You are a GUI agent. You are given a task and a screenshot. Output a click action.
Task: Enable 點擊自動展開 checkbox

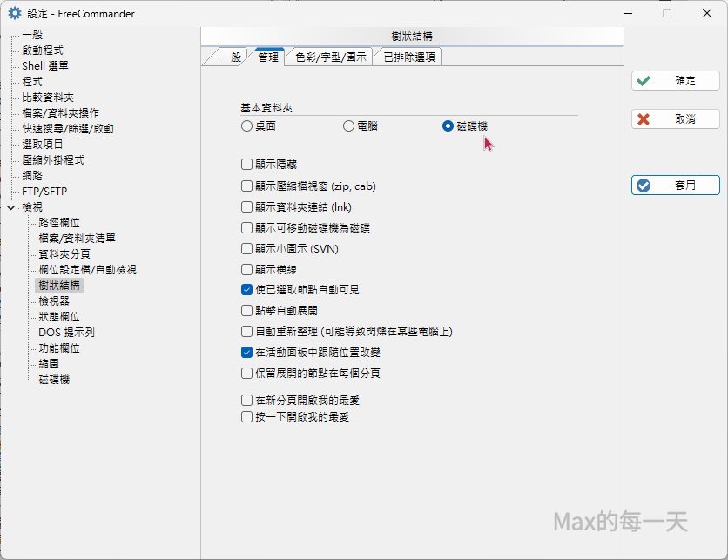[247, 310]
